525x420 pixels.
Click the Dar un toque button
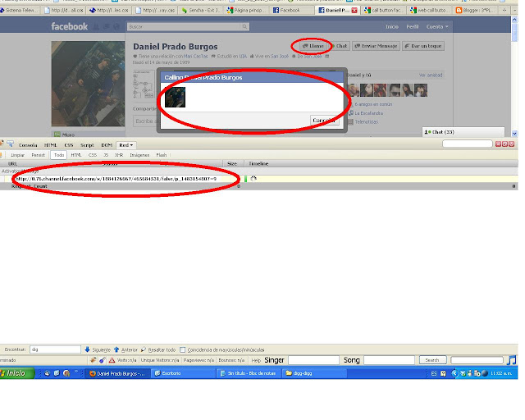tap(423, 46)
